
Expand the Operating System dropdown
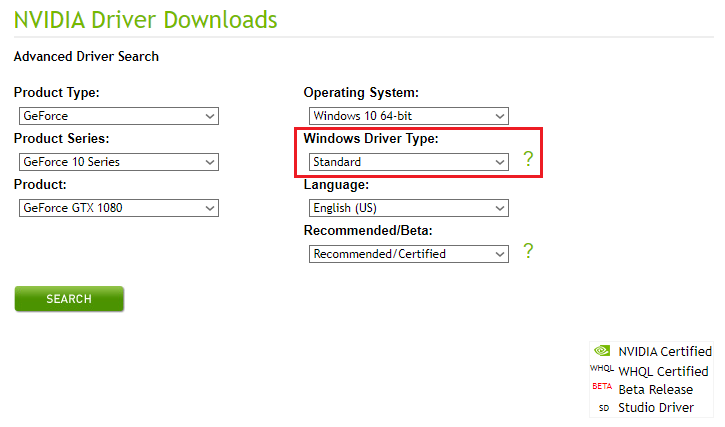(x=408, y=116)
